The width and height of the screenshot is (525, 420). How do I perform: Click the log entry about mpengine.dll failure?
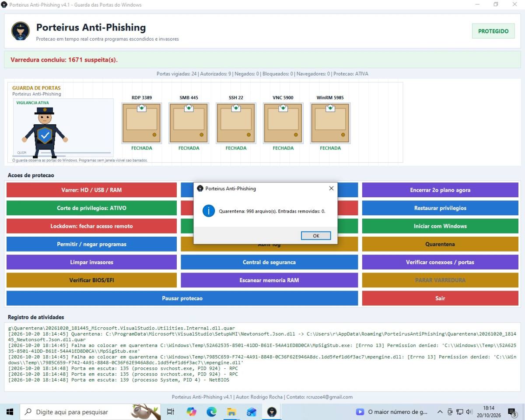point(262,360)
